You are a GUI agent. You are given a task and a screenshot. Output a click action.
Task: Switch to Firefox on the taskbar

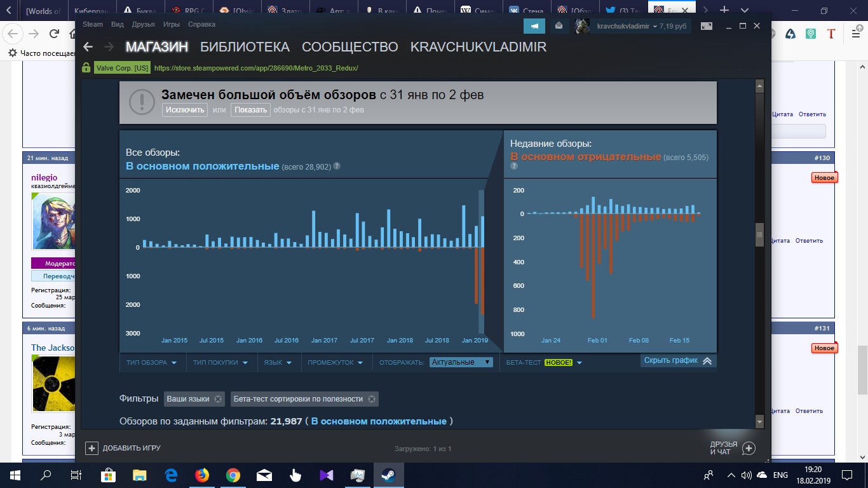201,475
